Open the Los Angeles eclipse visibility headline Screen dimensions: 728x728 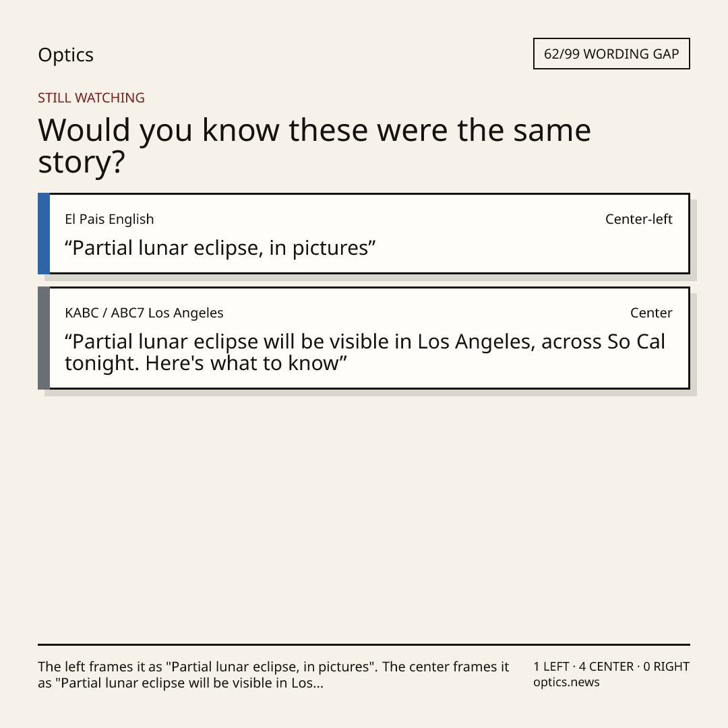365,353
